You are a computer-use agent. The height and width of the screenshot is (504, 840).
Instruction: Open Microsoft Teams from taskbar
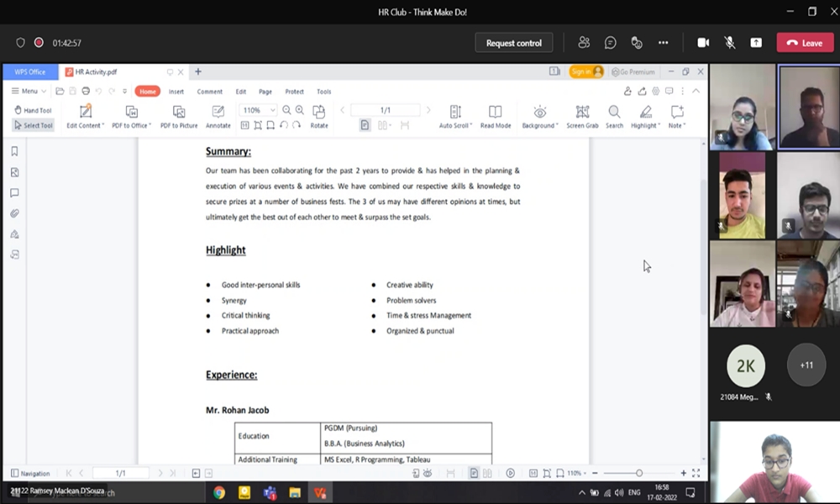coord(270,493)
